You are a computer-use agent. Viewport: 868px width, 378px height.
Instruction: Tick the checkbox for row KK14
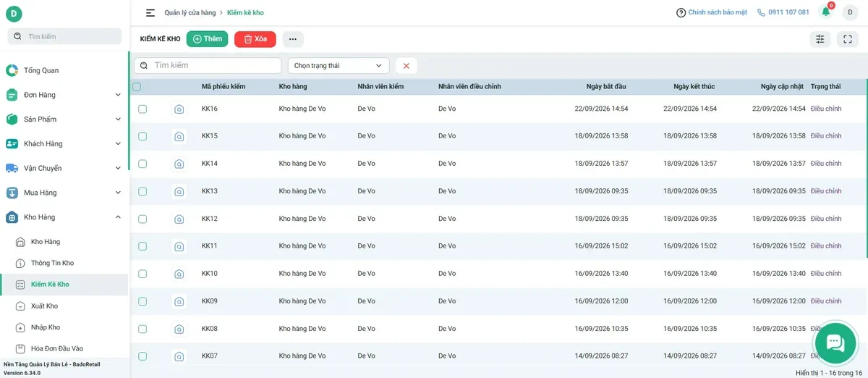coord(142,164)
